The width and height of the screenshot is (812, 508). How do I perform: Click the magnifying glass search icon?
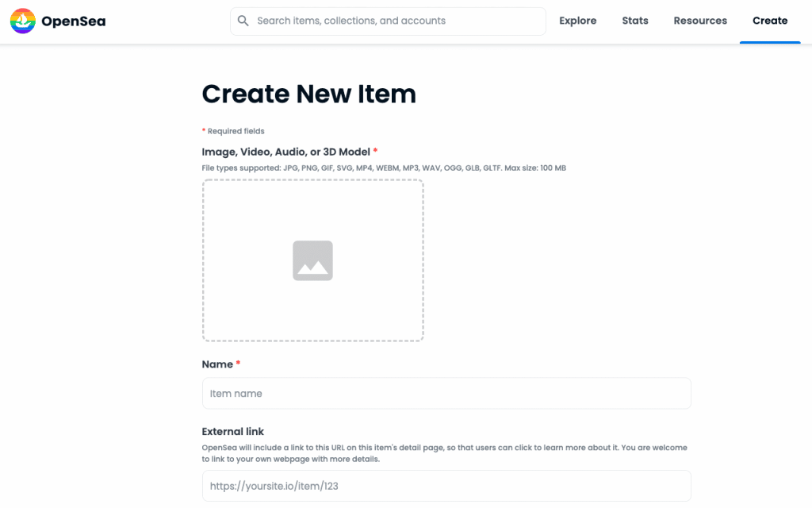click(243, 21)
